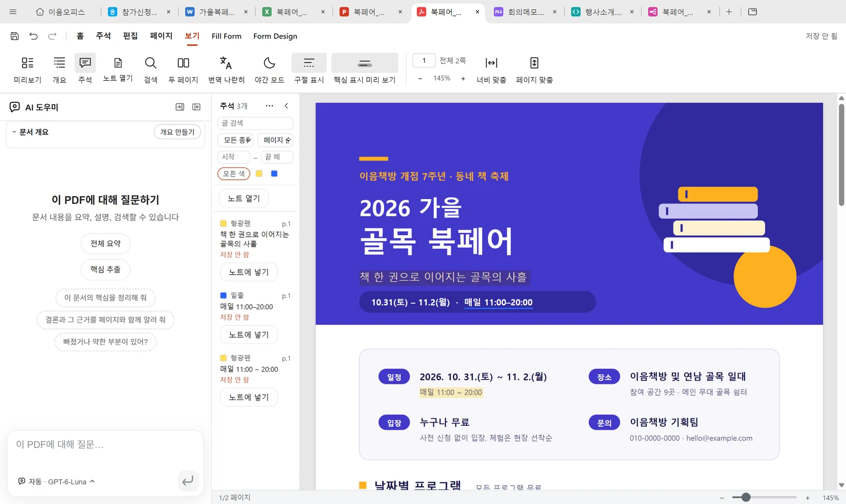
Task: Toggle 구절 표시 option
Action: coord(309,69)
